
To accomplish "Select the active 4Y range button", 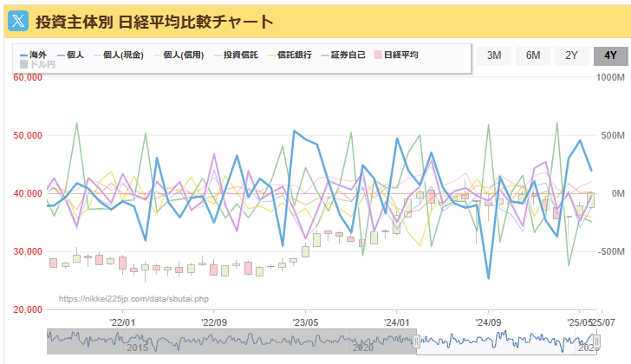I will tap(610, 55).
